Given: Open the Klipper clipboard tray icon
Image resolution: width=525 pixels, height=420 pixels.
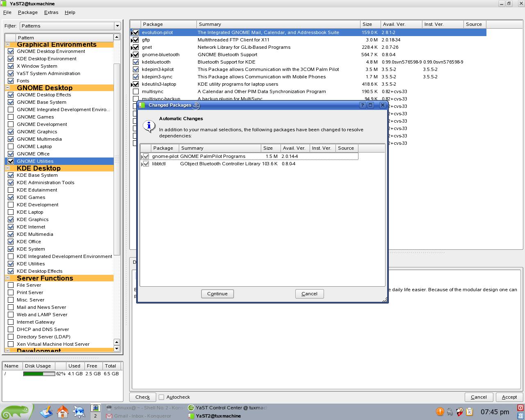Looking at the screenshot, I should click(x=470, y=412).
